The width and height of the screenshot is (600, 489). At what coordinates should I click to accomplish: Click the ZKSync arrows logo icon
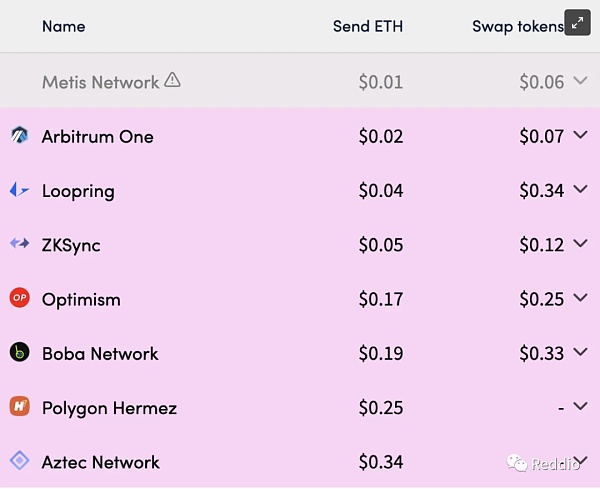pyautogui.click(x=20, y=243)
